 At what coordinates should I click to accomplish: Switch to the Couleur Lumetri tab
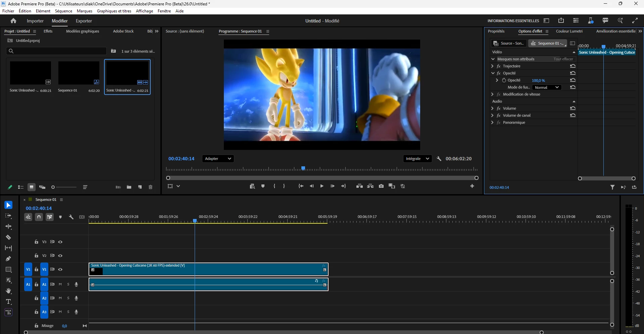point(569,31)
